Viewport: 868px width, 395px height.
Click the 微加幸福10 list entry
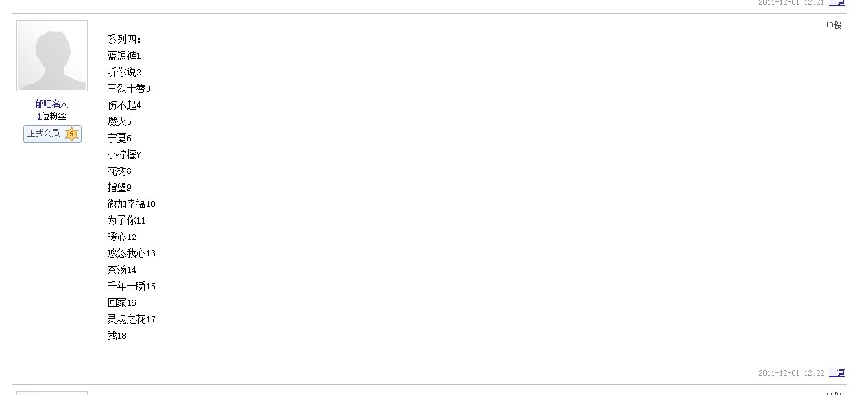(131, 204)
